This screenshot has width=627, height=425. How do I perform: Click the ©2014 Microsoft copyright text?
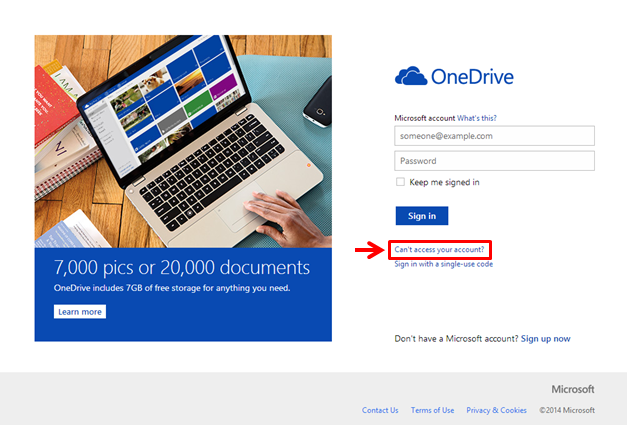pyautogui.click(x=567, y=410)
